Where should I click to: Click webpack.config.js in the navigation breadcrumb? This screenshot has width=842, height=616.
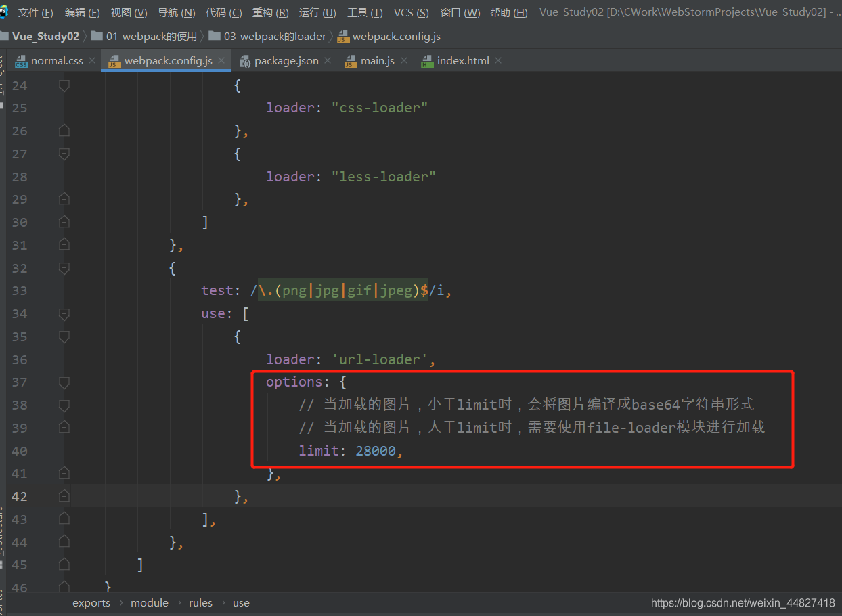click(x=397, y=36)
